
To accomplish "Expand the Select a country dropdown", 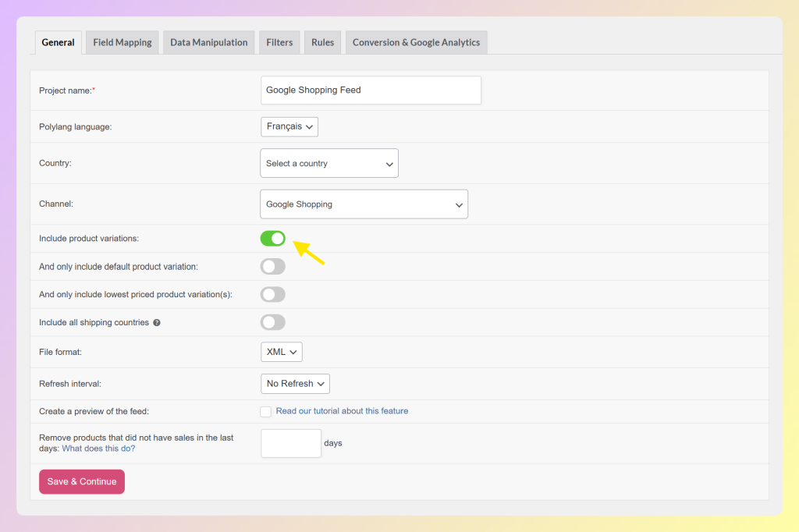I will (x=328, y=163).
